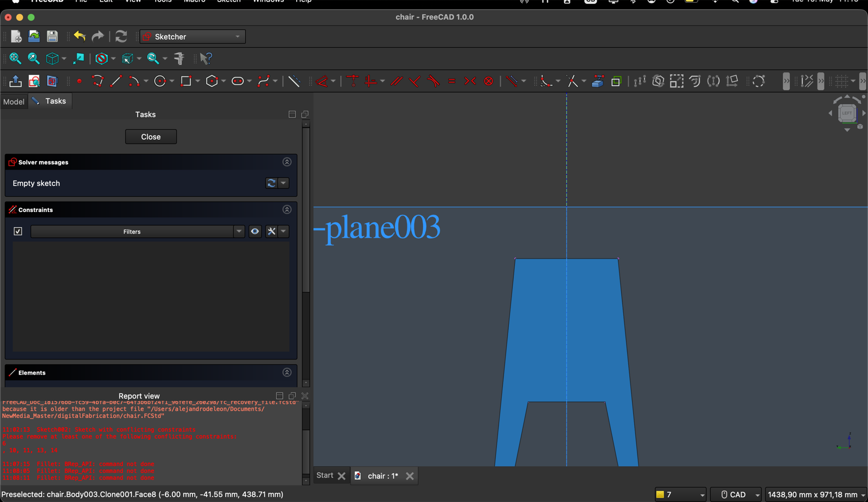This screenshot has height=502, width=868.
Task: Fit selection in view icon
Action: pyautogui.click(x=34, y=58)
